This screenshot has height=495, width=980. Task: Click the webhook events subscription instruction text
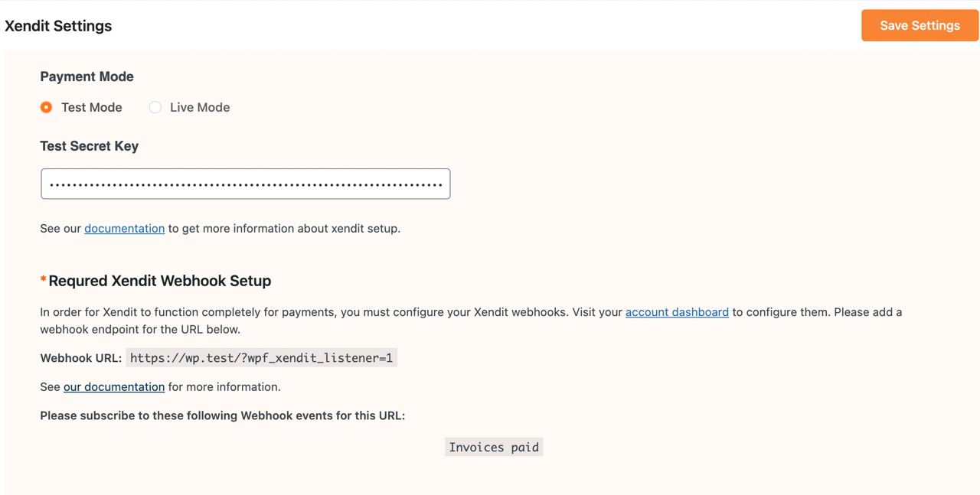[223, 415]
